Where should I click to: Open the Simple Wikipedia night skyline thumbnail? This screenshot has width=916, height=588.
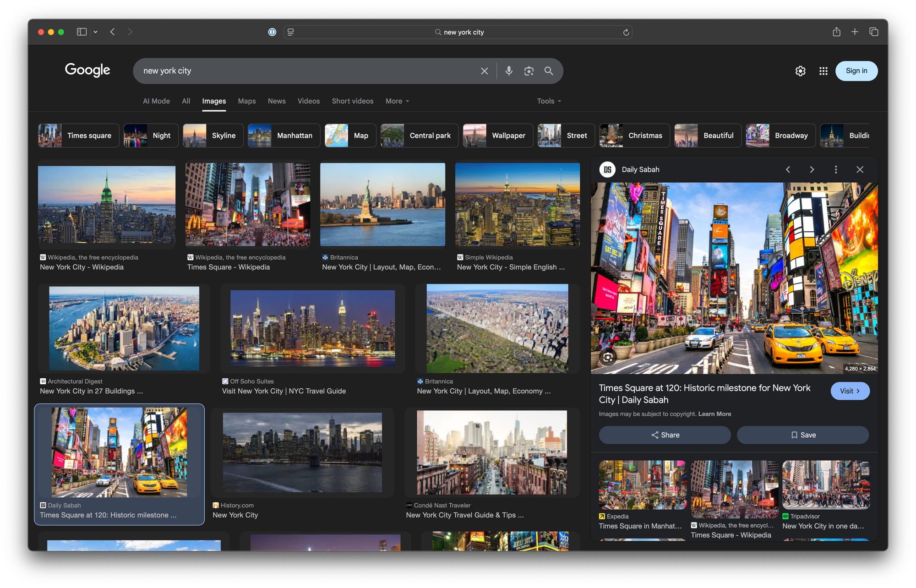pyautogui.click(x=518, y=205)
